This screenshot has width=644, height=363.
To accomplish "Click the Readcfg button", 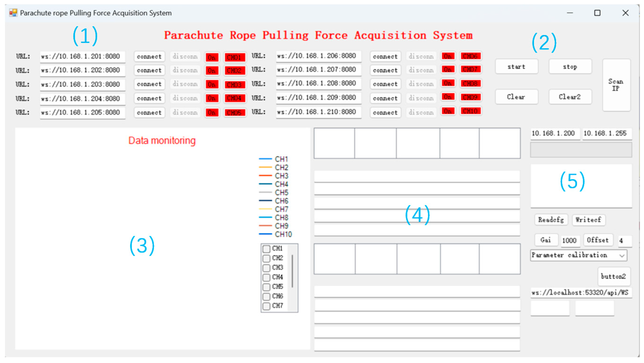I will pyautogui.click(x=551, y=220).
